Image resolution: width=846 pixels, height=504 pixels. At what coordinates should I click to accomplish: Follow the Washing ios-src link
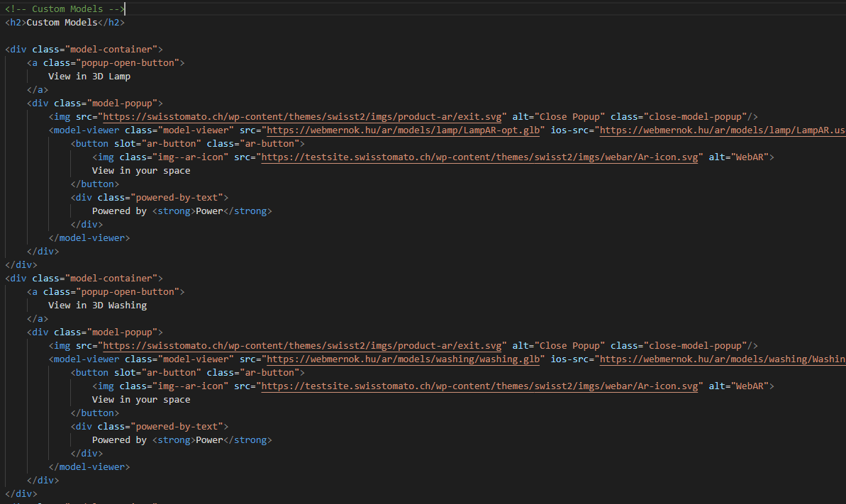[x=723, y=359]
